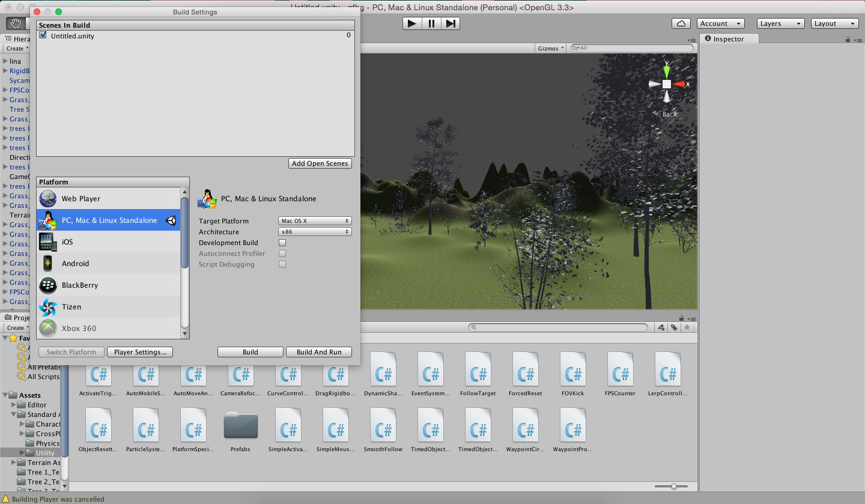Viewport: 865px width, 504px height.
Task: Enable the Development Build checkbox
Action: pyautogui.click(x=282, y=243)
